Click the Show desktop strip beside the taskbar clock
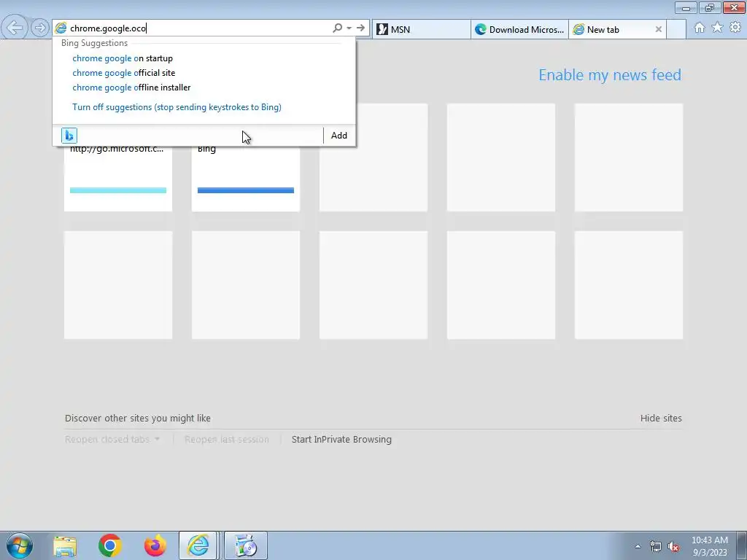The height and width of the screenshot is (560, 747). pyautogui.click(x=742, y=545)
